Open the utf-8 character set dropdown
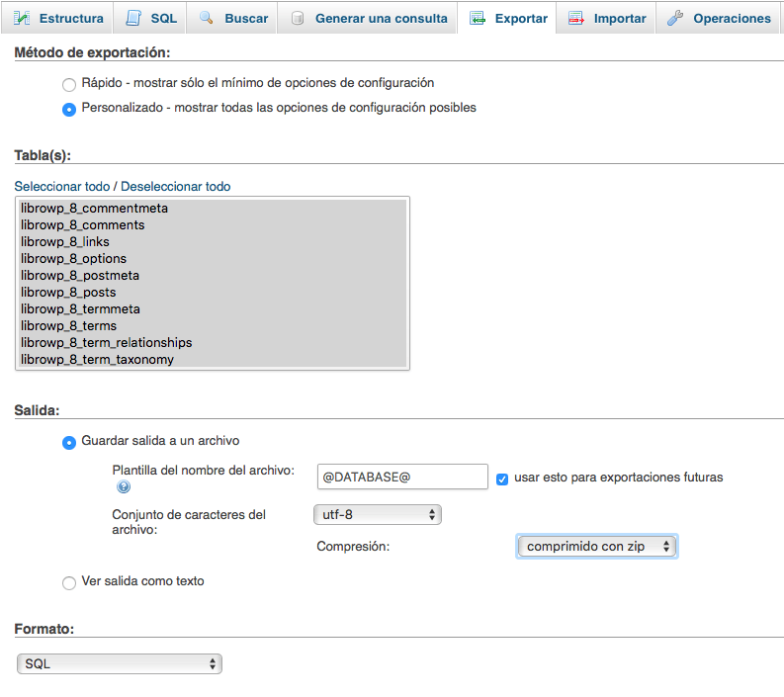Viewport: 784px width, 697px height. (x=377, y=515)
